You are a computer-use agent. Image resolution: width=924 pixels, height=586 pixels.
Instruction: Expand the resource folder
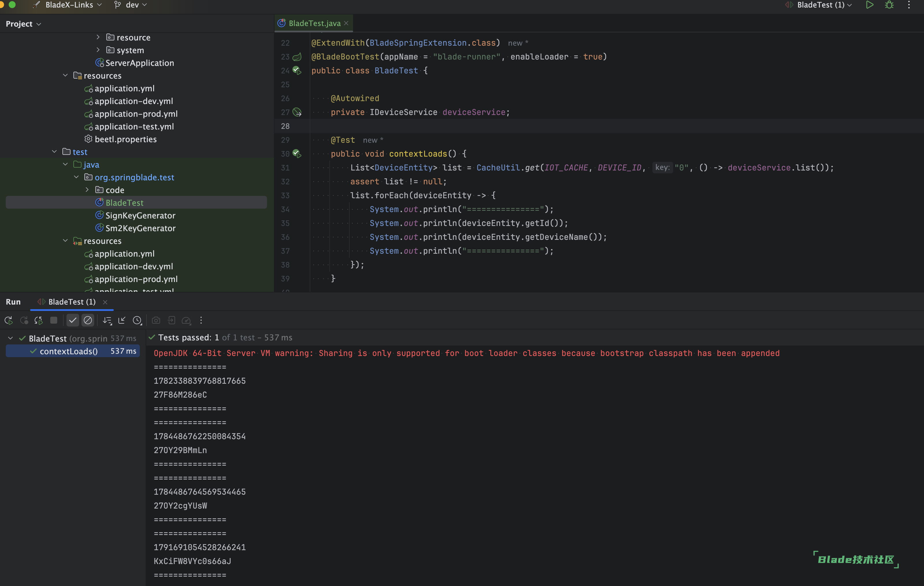pyautogui.click(x=98, y=37)
